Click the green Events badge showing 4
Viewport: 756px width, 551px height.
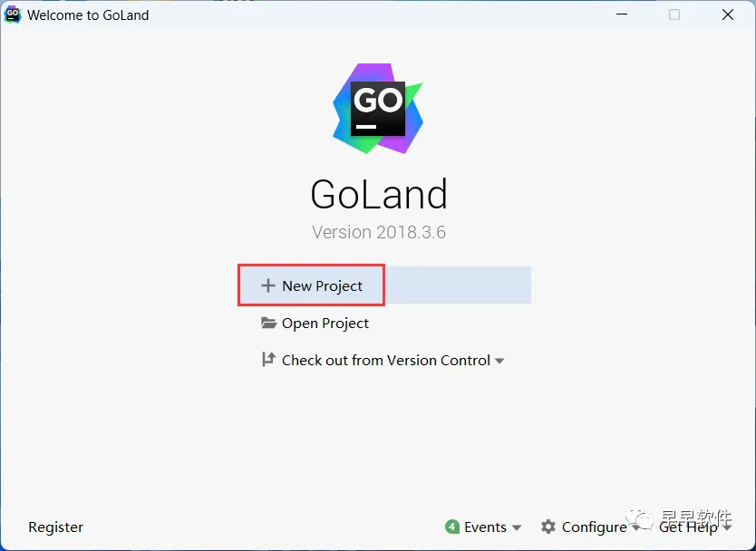(451, 527)
